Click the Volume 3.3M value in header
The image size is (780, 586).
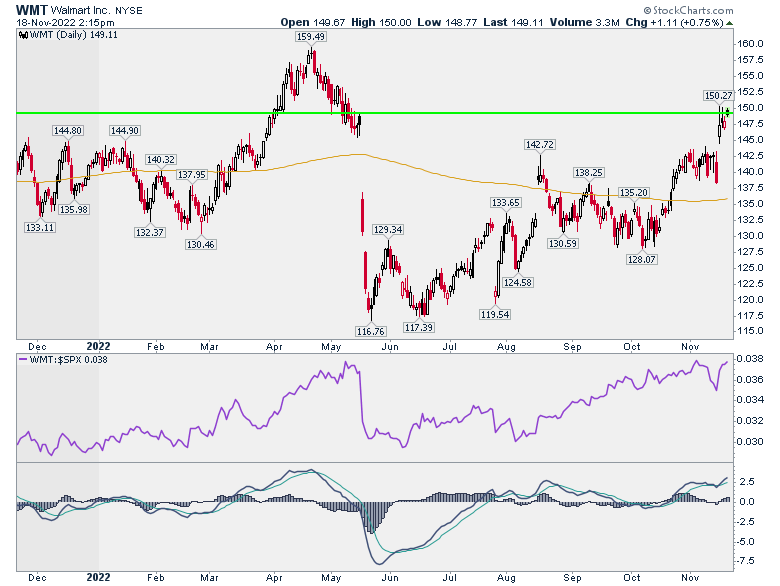pos(585,22)
